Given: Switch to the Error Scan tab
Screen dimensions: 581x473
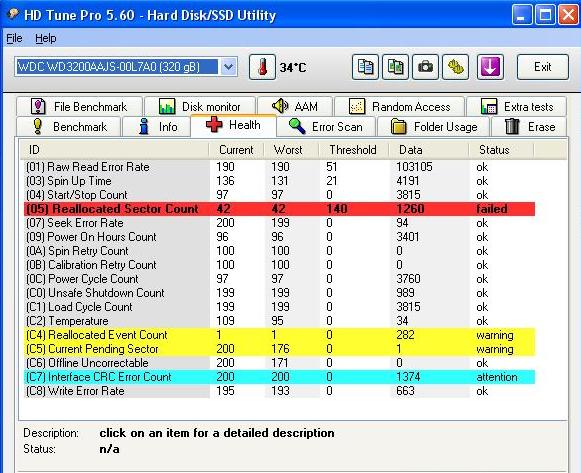Looking at the screenshot, I should click(x=326, y=127).
